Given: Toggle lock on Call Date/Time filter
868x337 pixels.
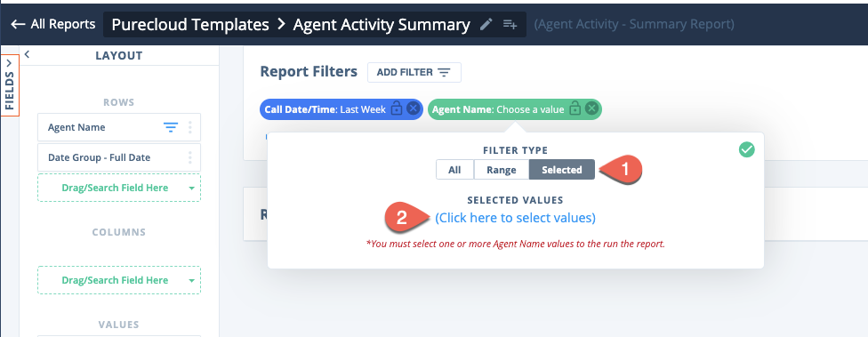Looking at the screenshot, I should tap(397, 108).
